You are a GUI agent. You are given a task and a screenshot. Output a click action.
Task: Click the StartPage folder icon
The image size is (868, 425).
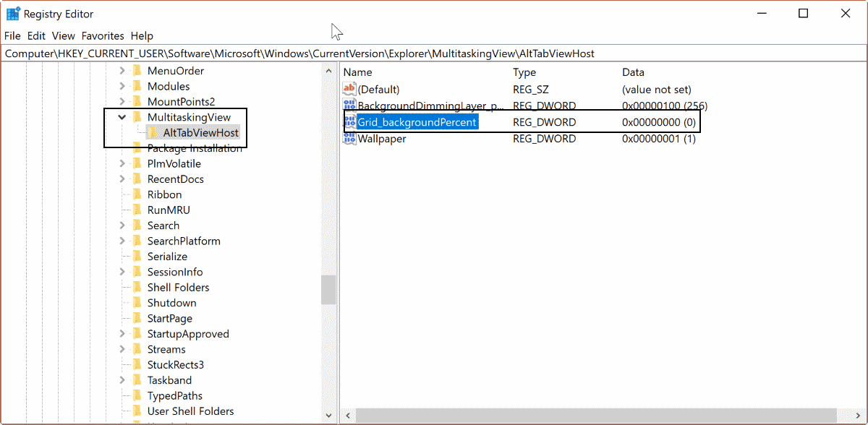pos(137,319)
